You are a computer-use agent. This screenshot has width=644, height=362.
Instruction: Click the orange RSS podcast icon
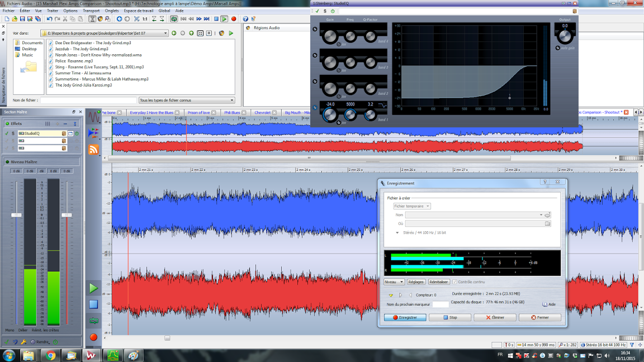click(93, 149)
